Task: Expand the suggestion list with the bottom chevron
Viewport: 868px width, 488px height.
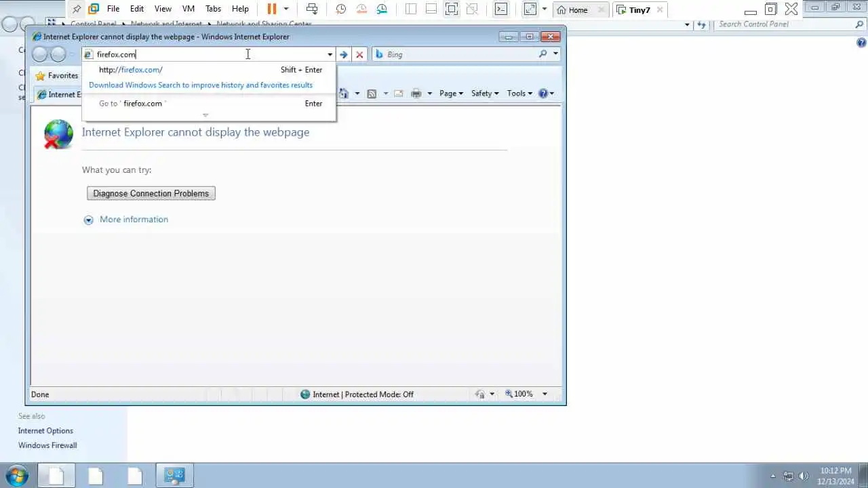Action: point(205,115)
